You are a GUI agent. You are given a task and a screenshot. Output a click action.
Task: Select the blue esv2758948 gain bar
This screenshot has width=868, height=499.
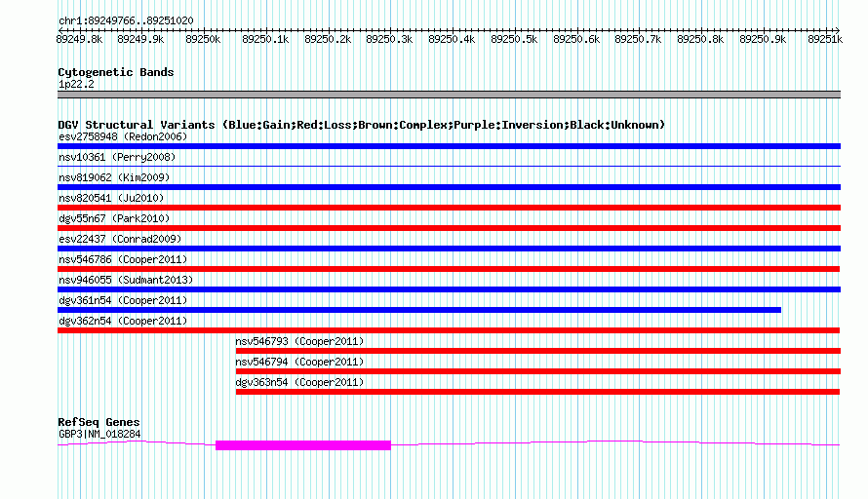coord(449,146)
